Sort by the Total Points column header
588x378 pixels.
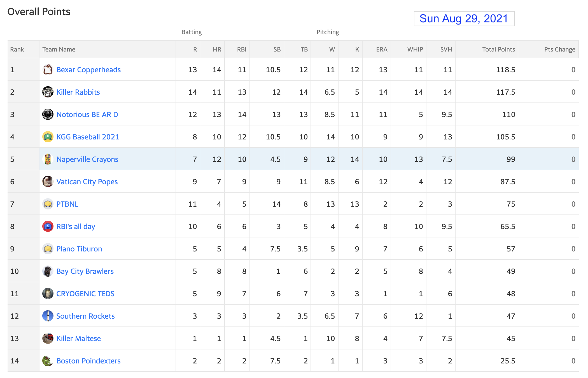point(498,50)
